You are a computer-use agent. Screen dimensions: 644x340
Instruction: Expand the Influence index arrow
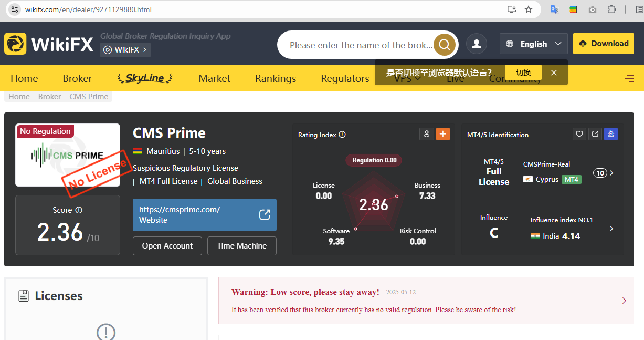tap(611, 229)
